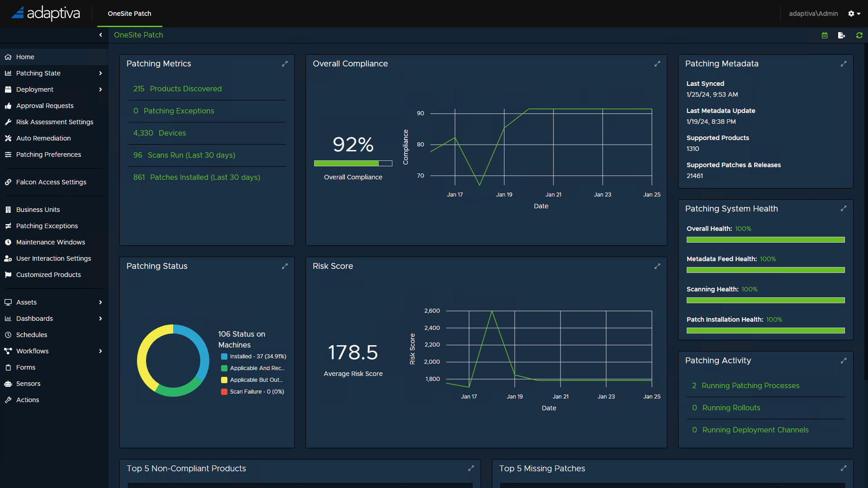Image resolution: width=868 pixels, height=488 pixels.
Task: Expand the Patching Metrics panel to fullscreen
Action: click(x=285, y=64)
